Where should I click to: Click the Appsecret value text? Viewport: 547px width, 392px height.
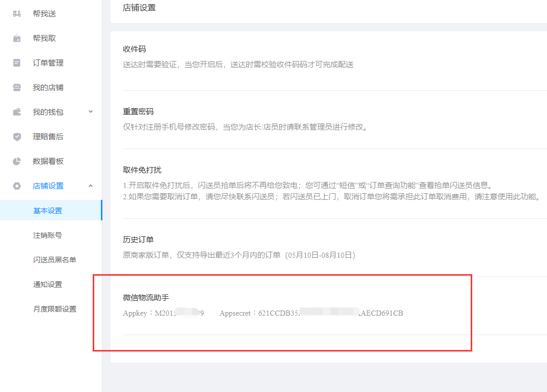click(x=330, y=313)
